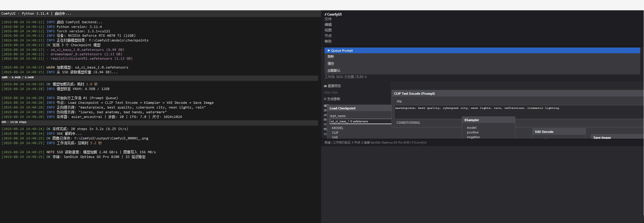644x223 pixels.
Task: Click the clip input on CLIP Text Encode
Action: (x=399, y=101)
